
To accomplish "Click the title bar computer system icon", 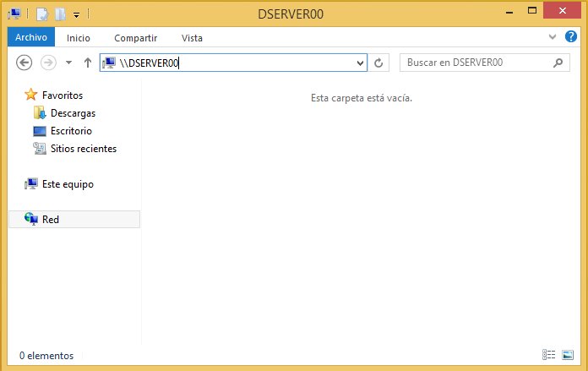I will tap(14, 14).
